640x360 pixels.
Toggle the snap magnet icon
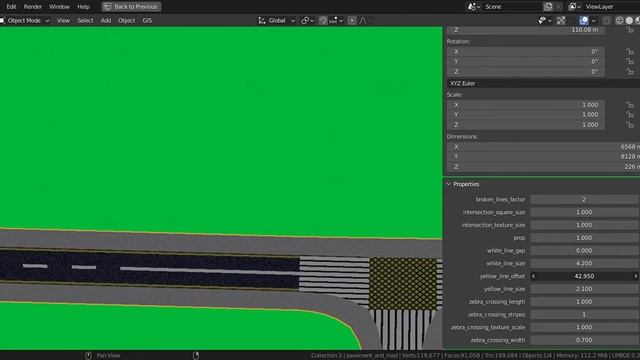[323, 20]
